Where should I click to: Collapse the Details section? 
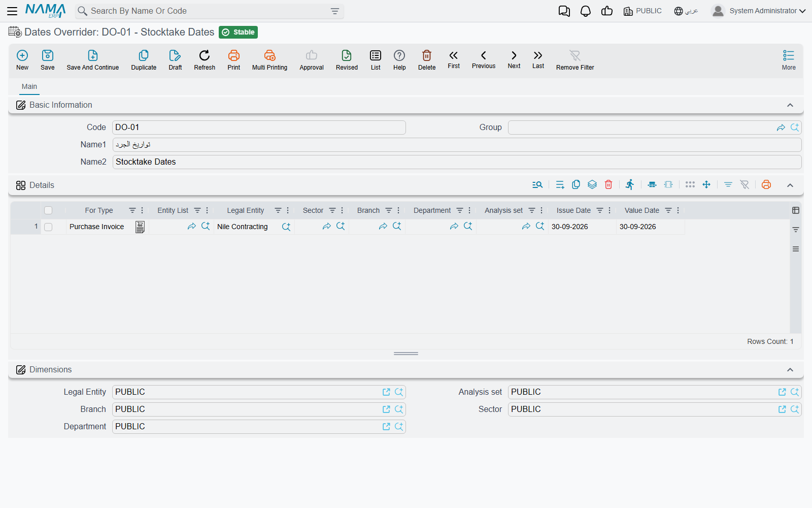click(790, 185)
